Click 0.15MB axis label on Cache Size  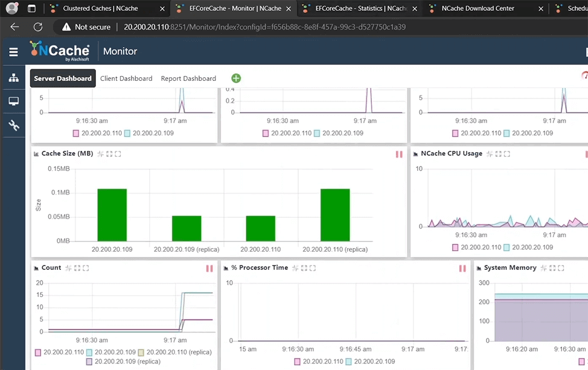pos(59,169)
